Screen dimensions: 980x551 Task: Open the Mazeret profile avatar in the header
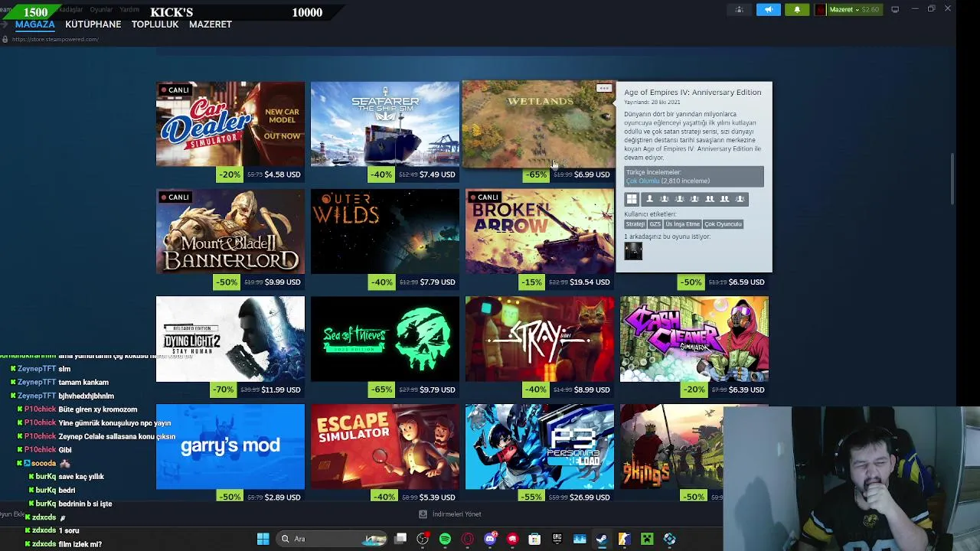pyautogui.click(x=821, y=9)
